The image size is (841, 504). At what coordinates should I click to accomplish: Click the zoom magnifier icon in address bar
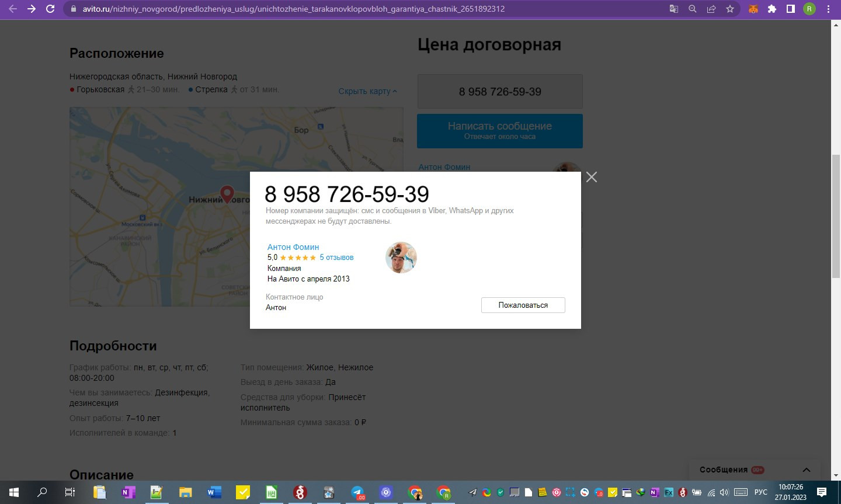pyautogui.click(x=693, y=9)
